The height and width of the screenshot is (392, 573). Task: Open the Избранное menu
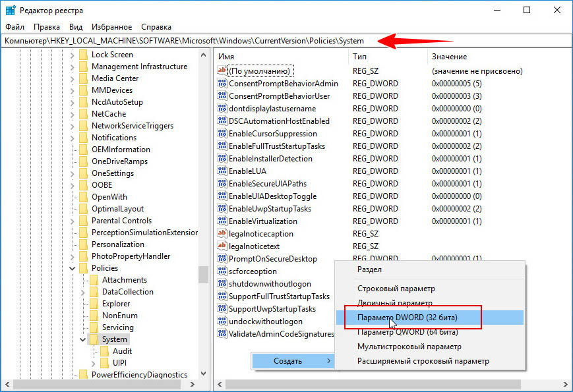[112, 27]
